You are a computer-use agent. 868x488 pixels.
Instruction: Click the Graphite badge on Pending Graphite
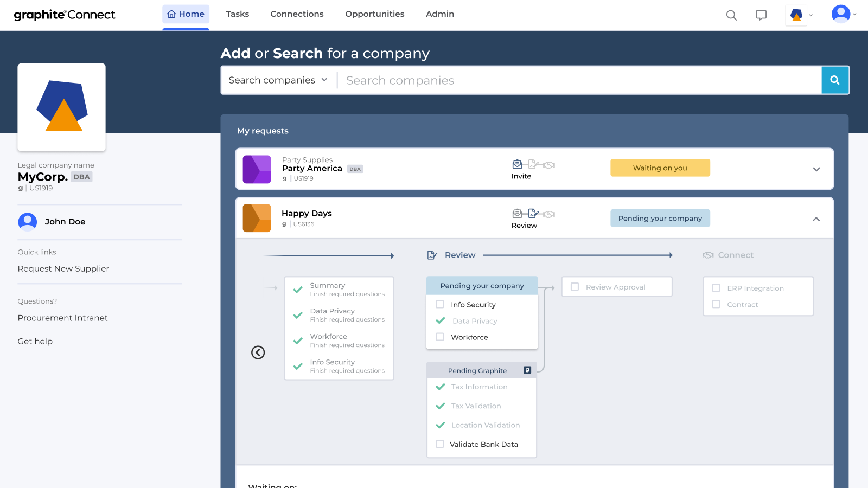point(527,370)
